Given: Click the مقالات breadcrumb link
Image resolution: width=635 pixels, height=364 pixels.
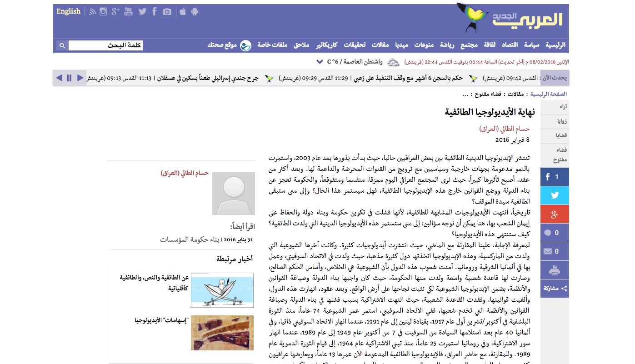Looking at the screenshot, I should point(515,94).
